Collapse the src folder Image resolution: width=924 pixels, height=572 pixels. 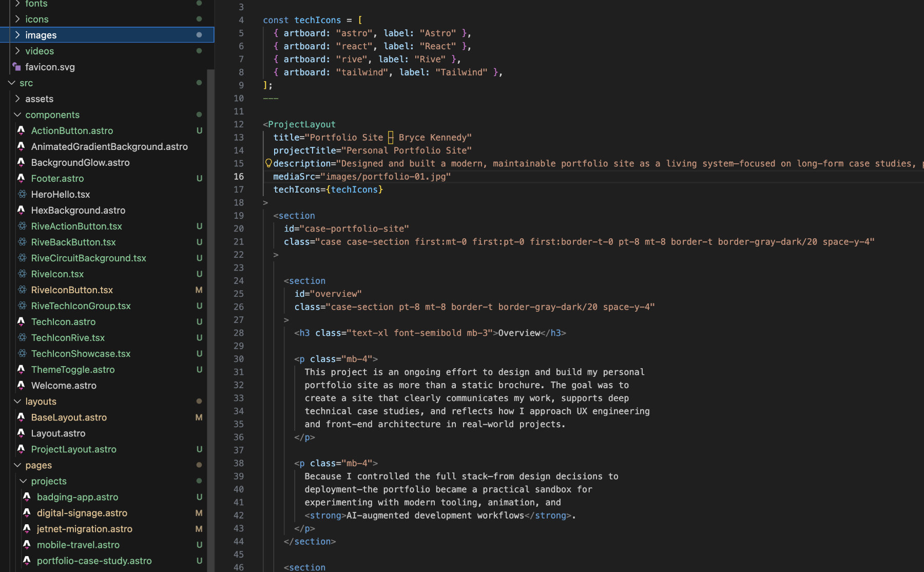(x=12, y=83)
